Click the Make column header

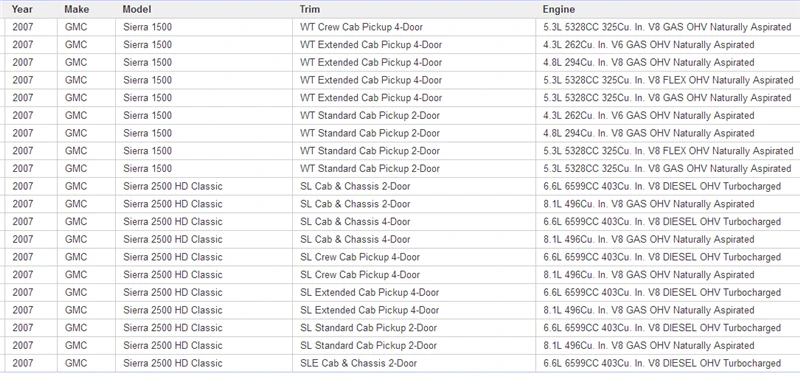77,9
